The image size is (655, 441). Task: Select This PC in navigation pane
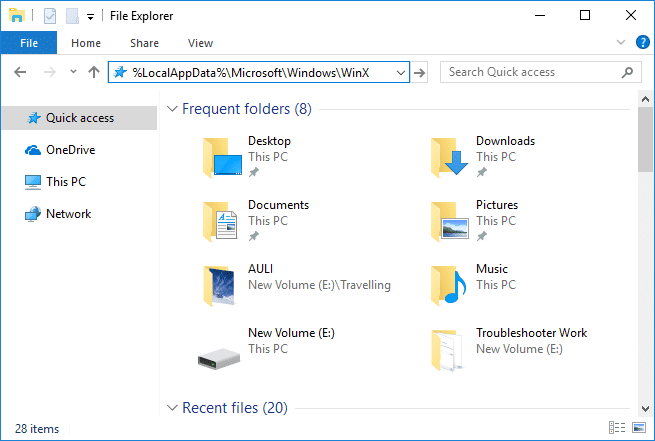(65, 182)
